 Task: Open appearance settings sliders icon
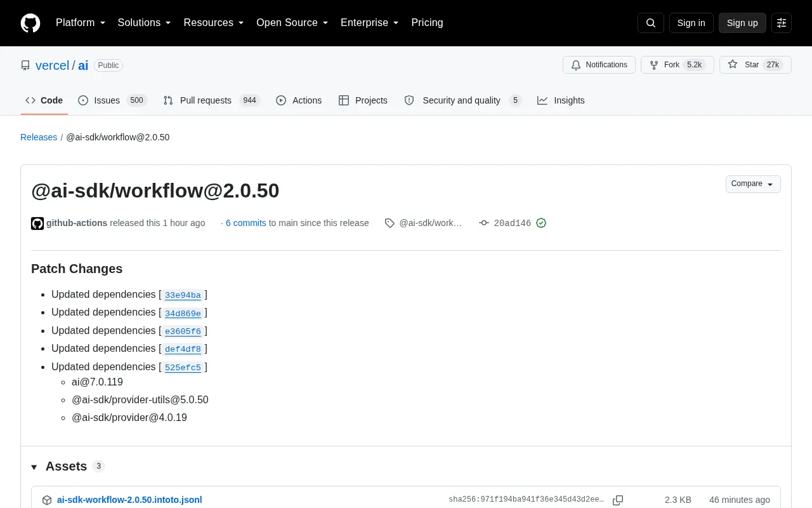(782, 23)
